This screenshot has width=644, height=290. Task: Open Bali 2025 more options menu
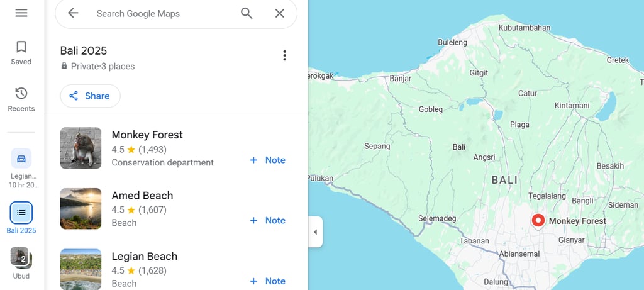284,55
